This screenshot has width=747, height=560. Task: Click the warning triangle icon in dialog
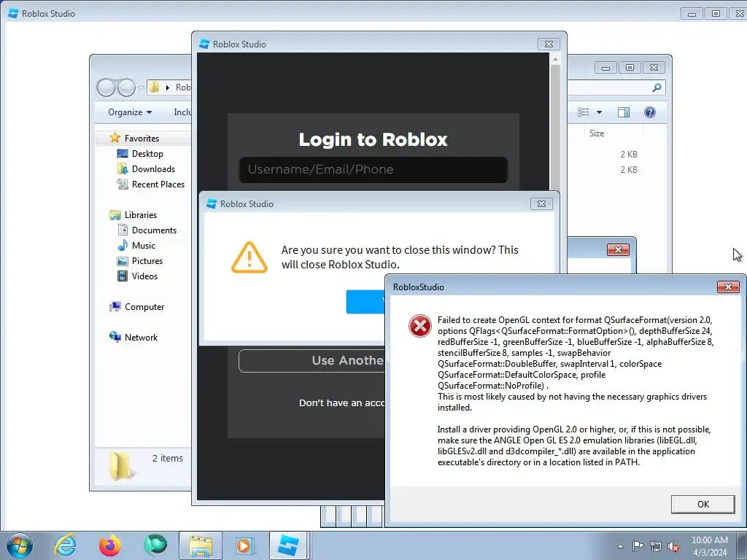(x=249, y=257)
